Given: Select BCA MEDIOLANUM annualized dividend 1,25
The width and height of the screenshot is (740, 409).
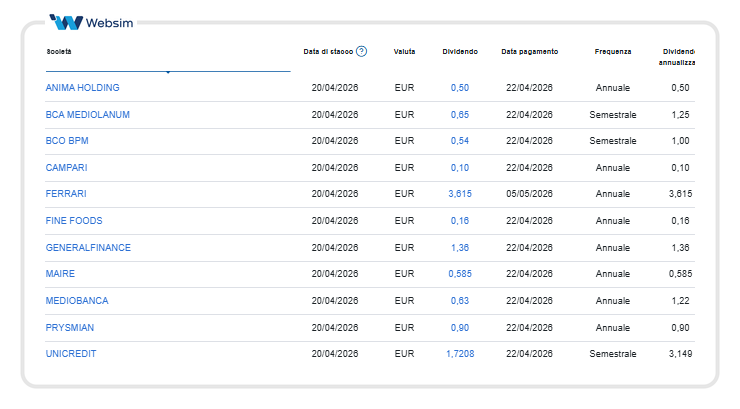Looking at the screenshot, I should 681,115.
